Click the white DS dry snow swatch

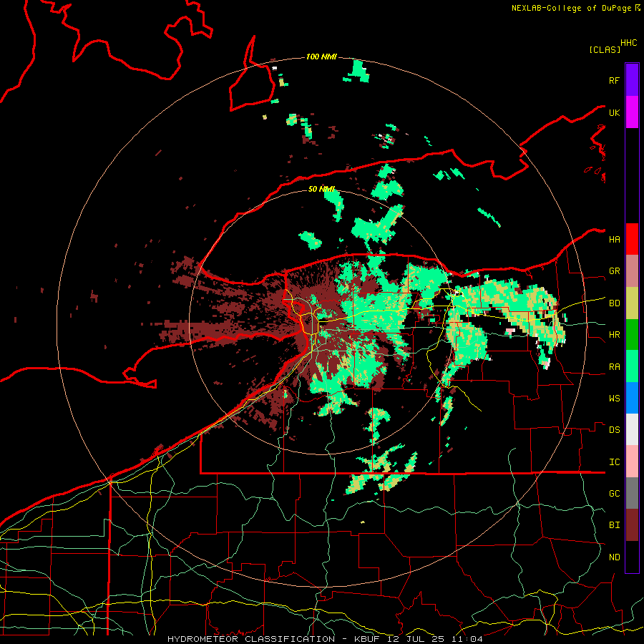coord(632,429)
